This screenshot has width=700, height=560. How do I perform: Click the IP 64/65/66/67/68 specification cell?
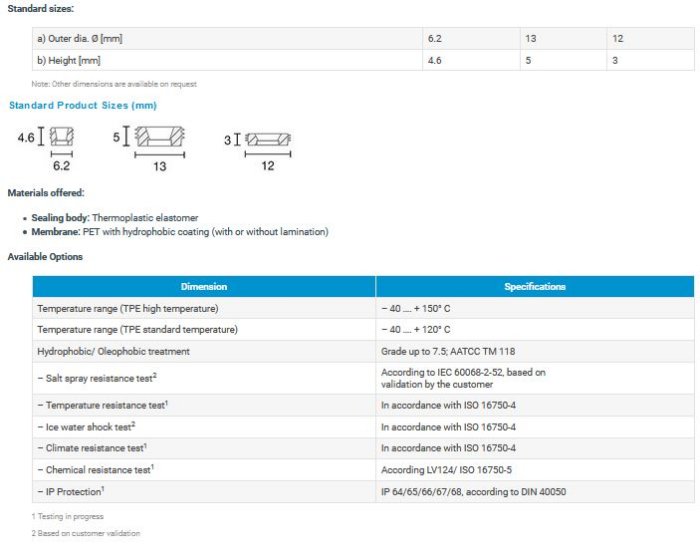click(474, 490)
